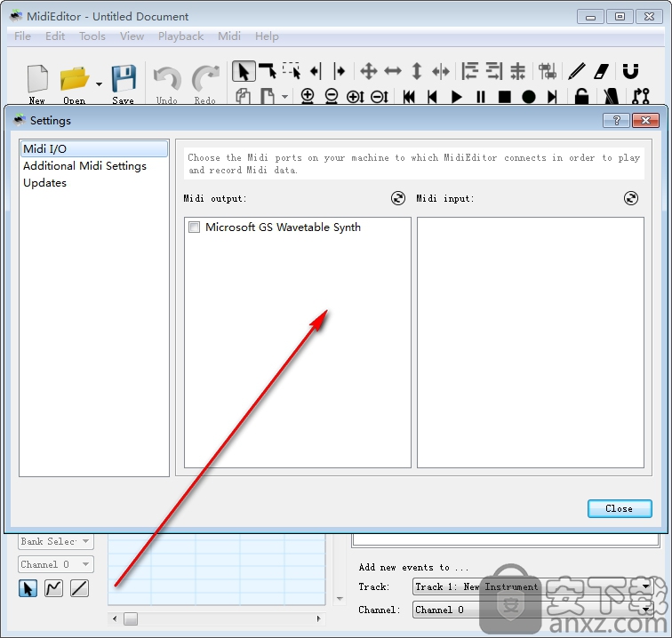Select the pointer mode button below Channel 0
Viewport: 672px width, 638px height.
point(28,588)
